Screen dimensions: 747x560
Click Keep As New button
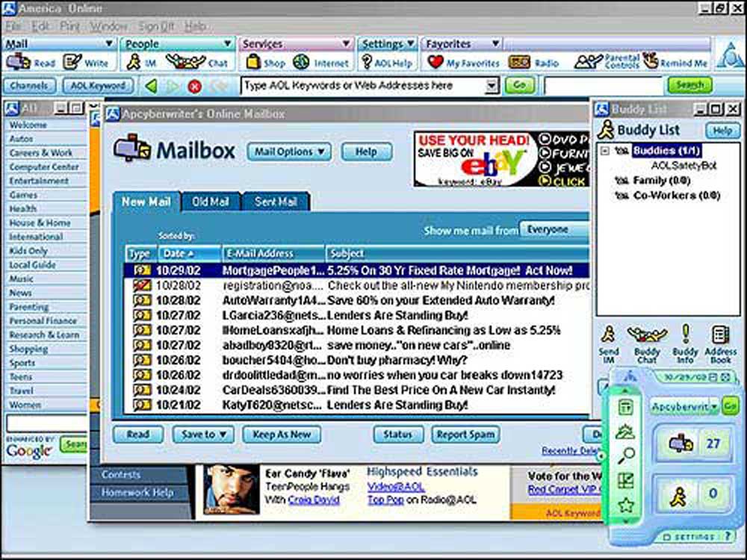(282, 435)
